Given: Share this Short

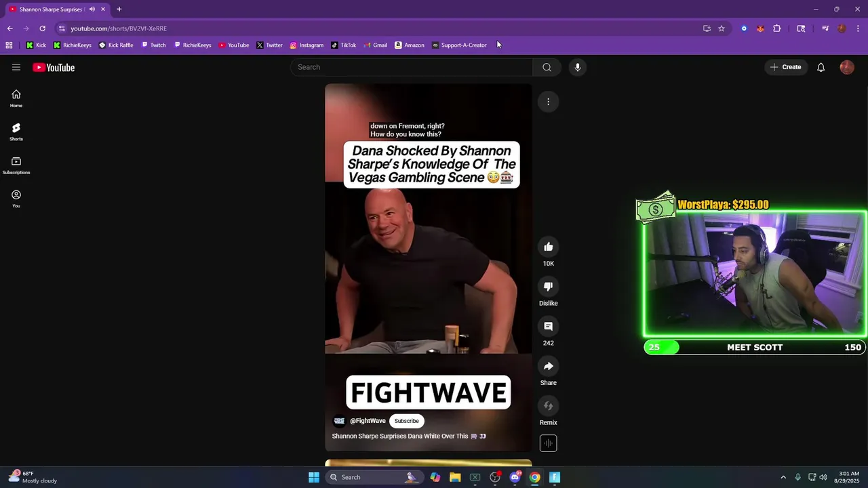Looking at the screenshot, I should 548,366.
